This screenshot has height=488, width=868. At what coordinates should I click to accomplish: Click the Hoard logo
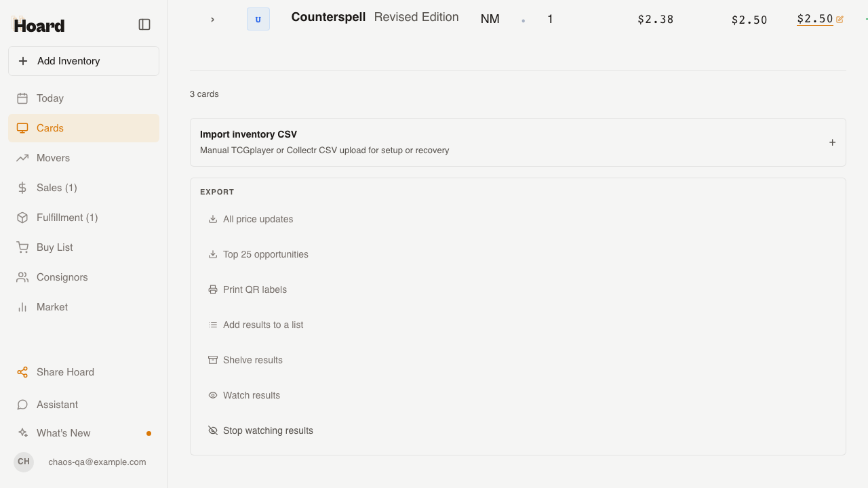point(39,26)
